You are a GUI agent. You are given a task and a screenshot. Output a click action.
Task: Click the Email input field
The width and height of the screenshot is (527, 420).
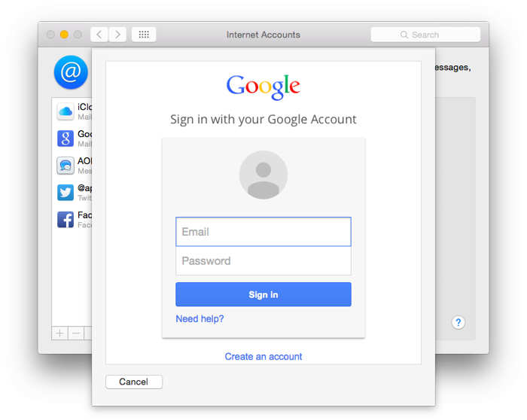point(263,232)
